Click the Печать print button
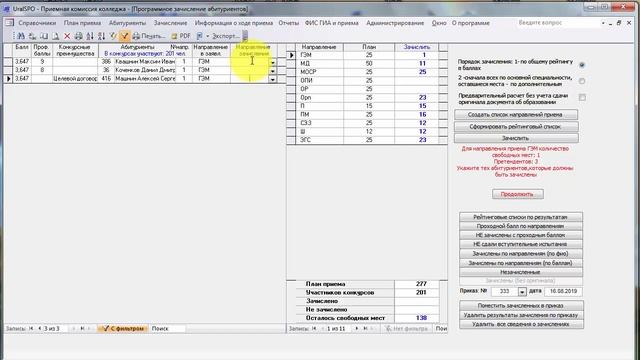The image size is (640, 360). [x=149, y=36]
